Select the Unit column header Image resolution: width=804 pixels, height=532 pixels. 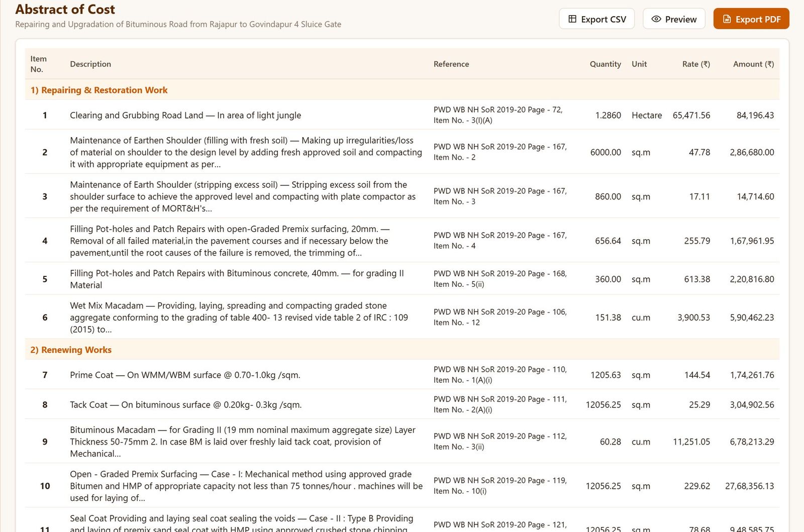(x=639, y=64)
